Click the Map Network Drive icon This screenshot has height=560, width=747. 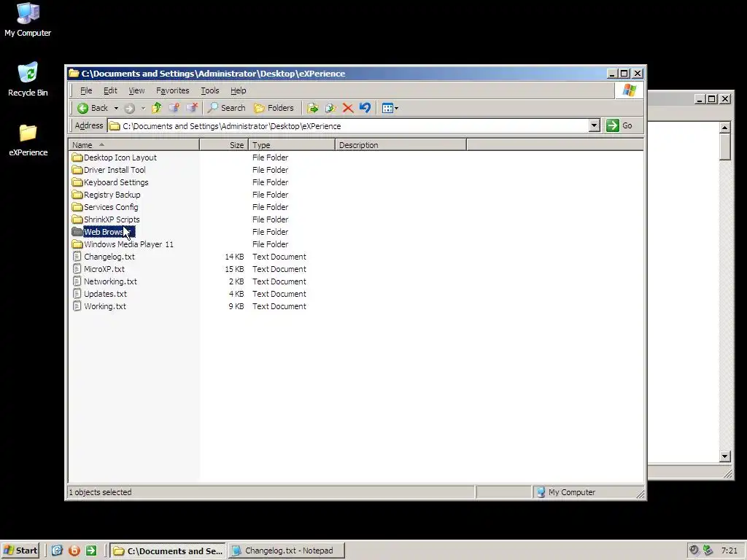pos(174,108)
